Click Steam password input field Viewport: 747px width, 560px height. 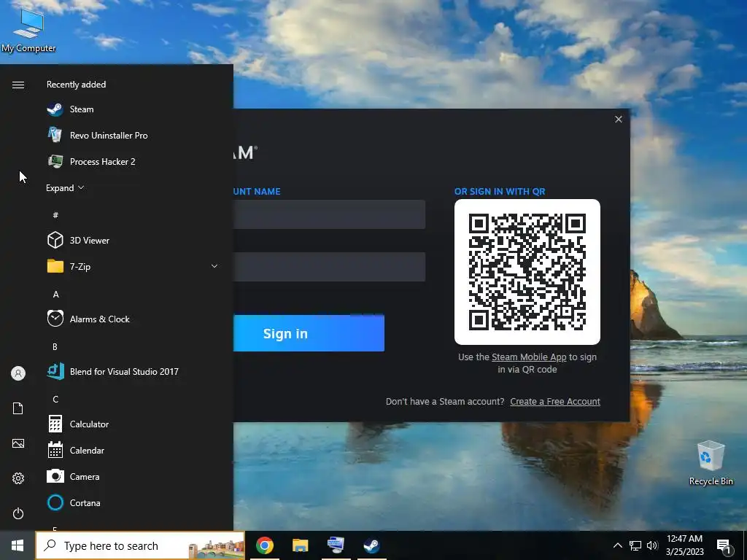click(329, 267)
